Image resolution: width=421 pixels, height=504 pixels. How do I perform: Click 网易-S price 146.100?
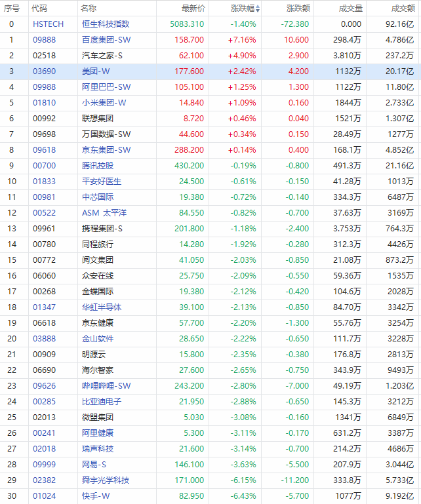tap(189, 465)
